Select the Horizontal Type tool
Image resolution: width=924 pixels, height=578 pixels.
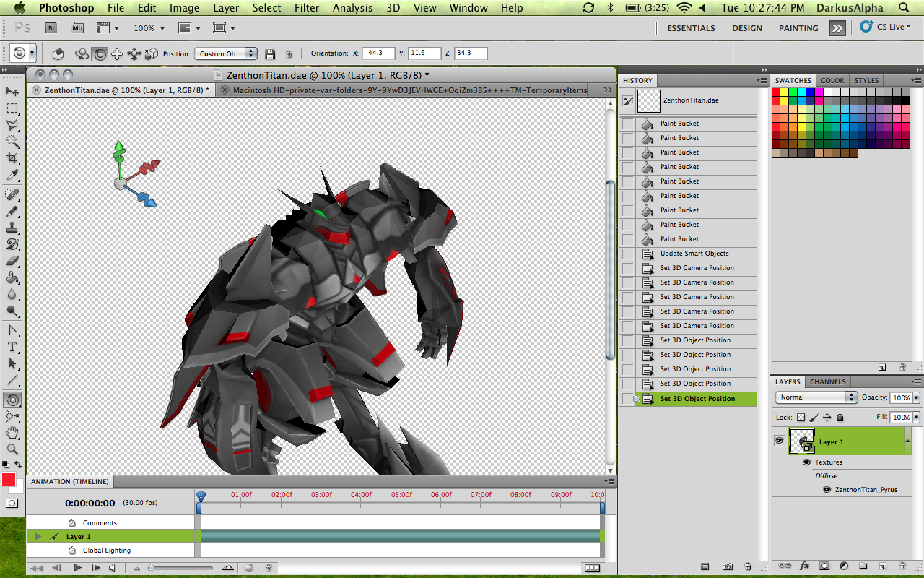coord(12,347)
